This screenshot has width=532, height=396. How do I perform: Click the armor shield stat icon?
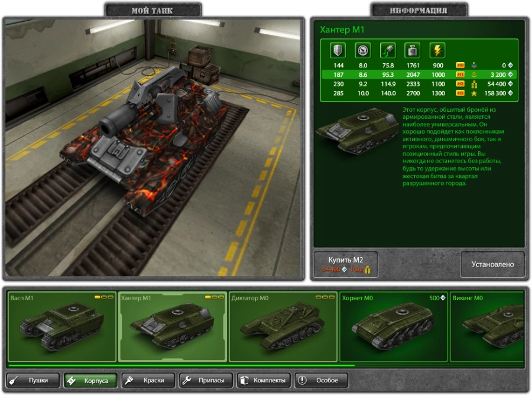pyautogui.click(x=338, y=51)
